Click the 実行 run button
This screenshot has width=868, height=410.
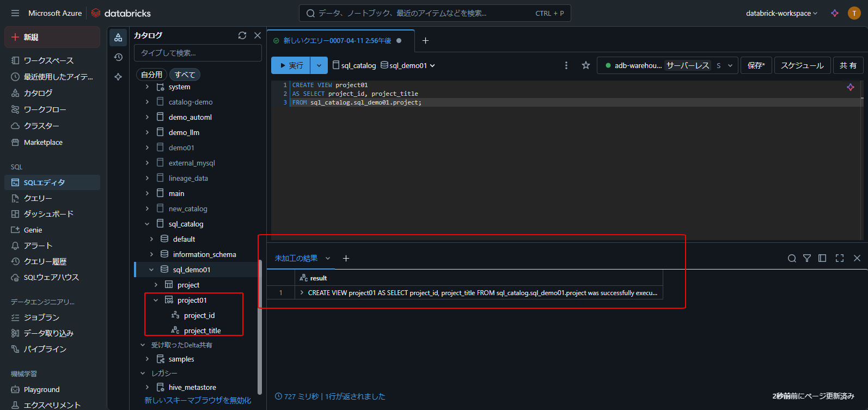[x=291, y=65]
